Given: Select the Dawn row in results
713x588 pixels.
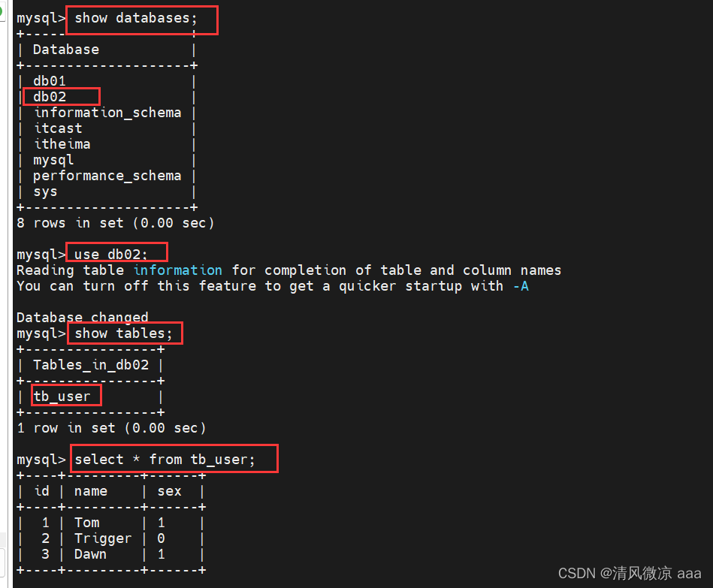Looking at the screenshot, I should click(x=111, y=554).
